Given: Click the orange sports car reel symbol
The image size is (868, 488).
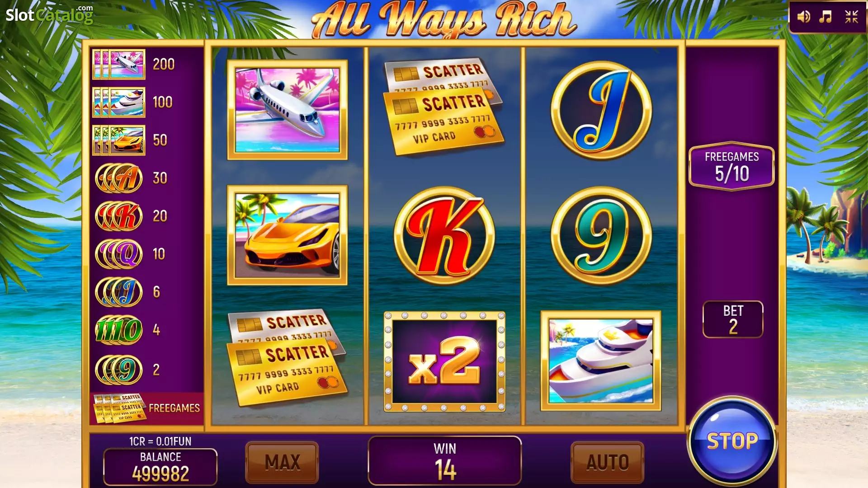Looking at the screenshot, I should point(288,235).
